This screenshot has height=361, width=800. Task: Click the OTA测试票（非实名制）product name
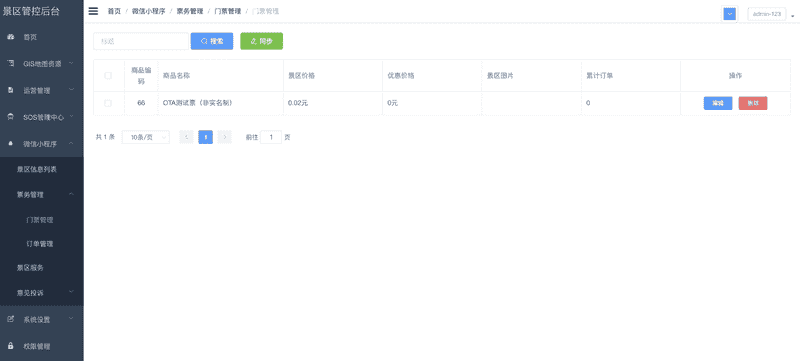[x=198, y=103]
